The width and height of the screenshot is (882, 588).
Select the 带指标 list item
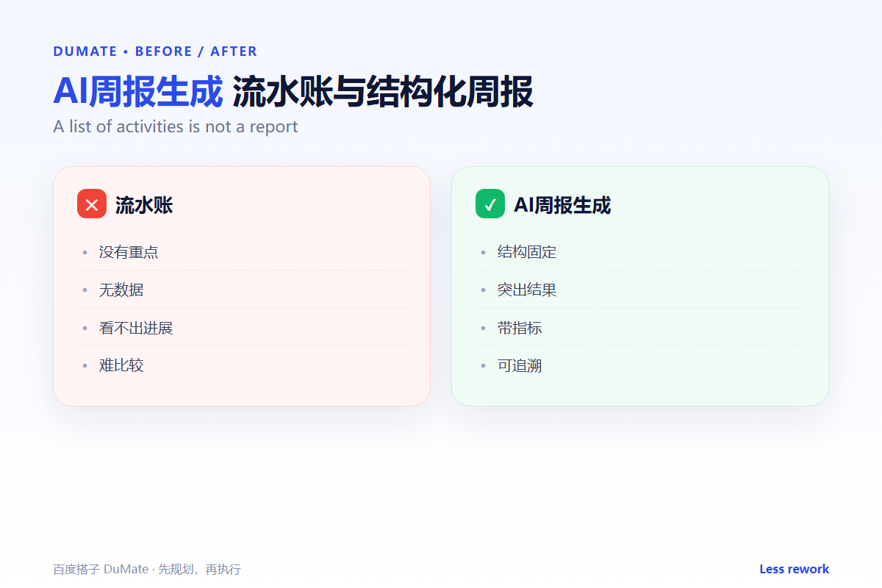pos(640,328)
